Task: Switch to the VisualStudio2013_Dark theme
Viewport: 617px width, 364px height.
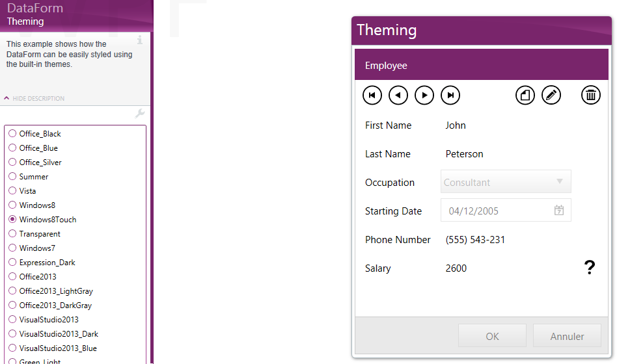Action: click(x=12, y=333)
